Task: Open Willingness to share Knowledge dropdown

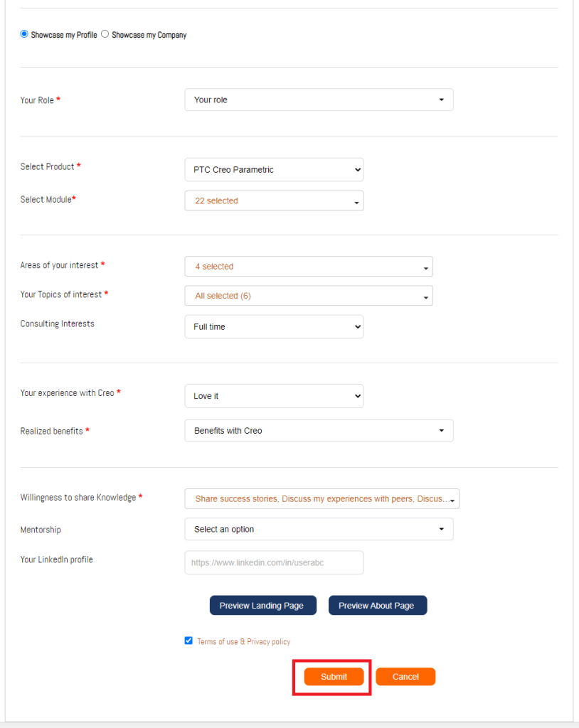Action: click(322, 499)
